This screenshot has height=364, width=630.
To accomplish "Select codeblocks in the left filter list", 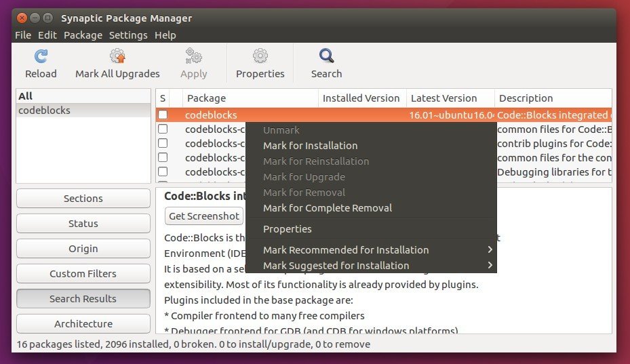I will [83, 110].
